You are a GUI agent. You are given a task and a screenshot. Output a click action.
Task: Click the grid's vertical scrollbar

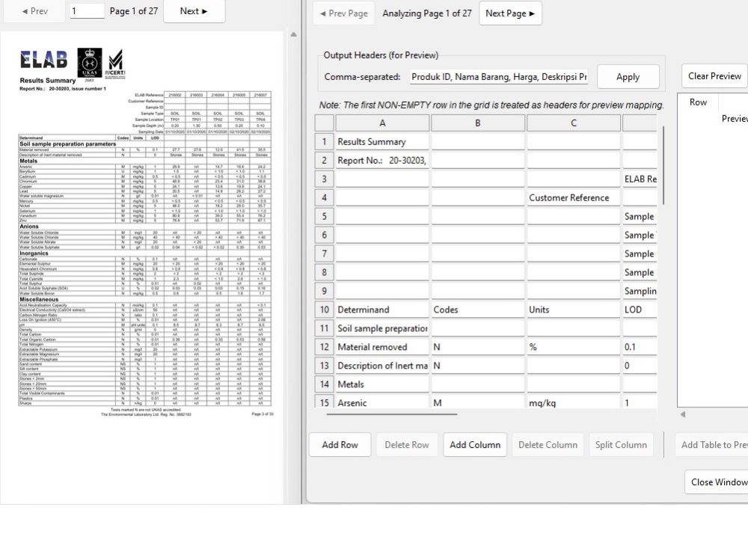(x=663, y=165)
